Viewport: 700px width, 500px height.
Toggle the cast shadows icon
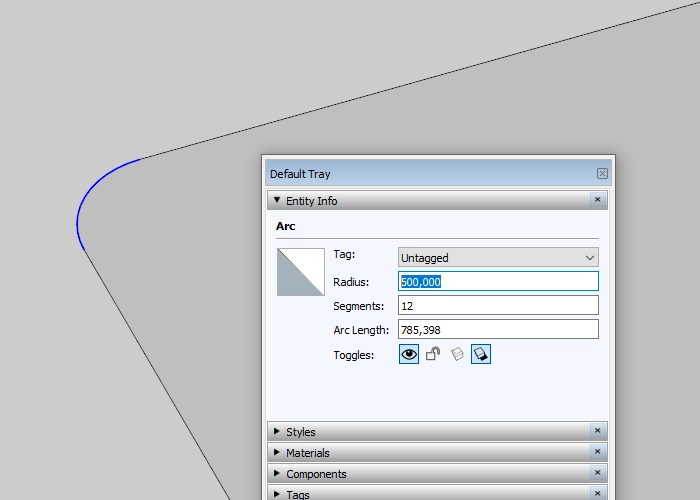(481, 354)
